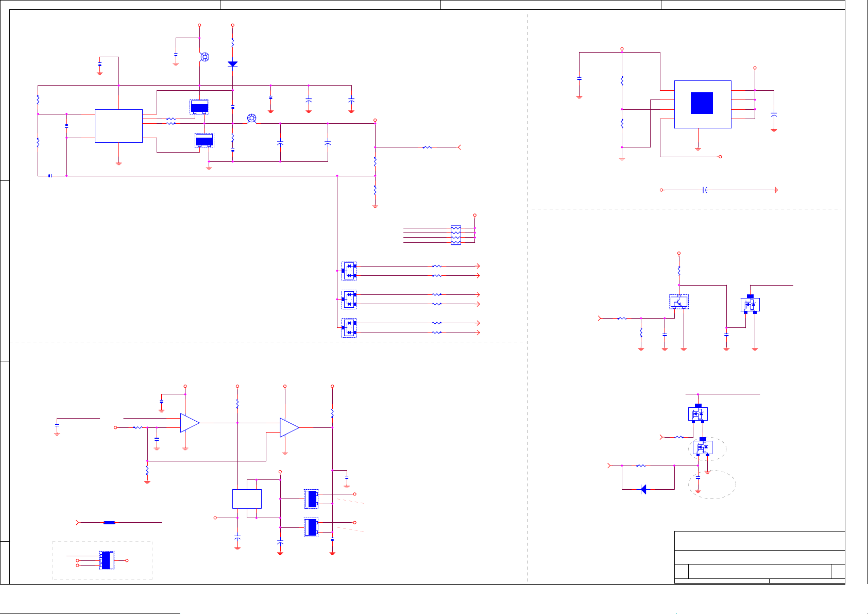Select the input port arrow feeding the ferrite bead
The height and width of the screenshot is (614, 868).
(x=78, y=523)
